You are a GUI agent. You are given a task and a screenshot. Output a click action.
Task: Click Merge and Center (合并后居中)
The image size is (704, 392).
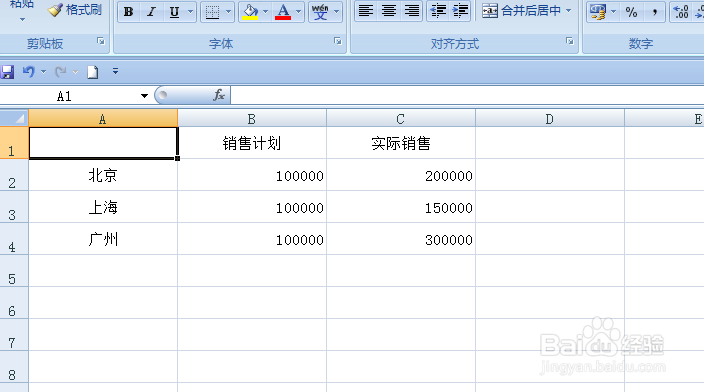tap(521, 11)
